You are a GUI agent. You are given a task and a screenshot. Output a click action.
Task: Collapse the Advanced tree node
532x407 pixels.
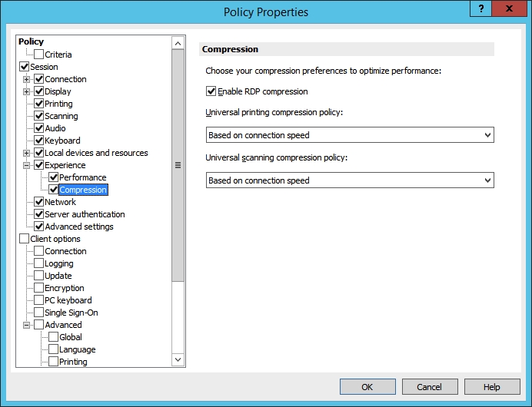[x=27, y=325]
